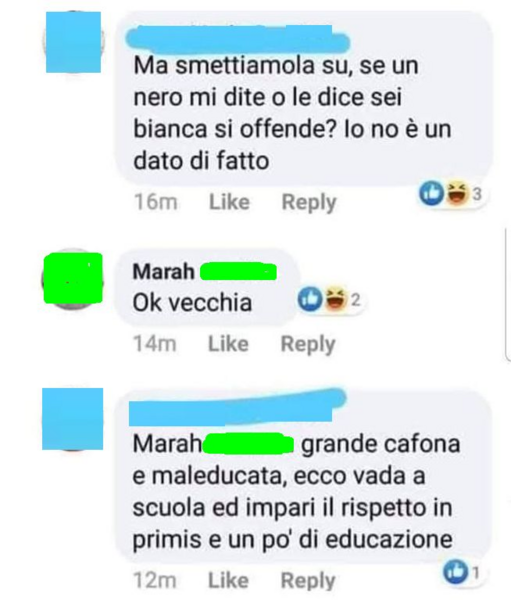The image size is (511, 600).
Task: Click the third commenter's blue-covered profile picture
Action: [x=72, y=419]
